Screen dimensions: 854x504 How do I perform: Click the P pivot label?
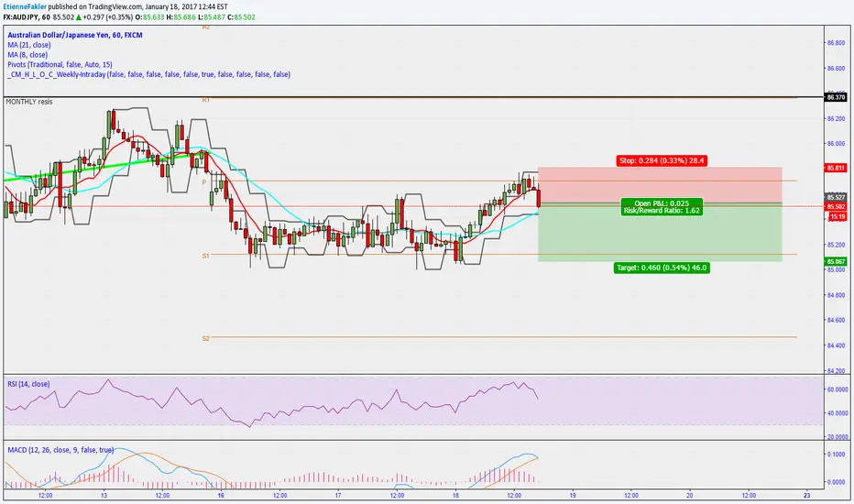tap(204, 182)
